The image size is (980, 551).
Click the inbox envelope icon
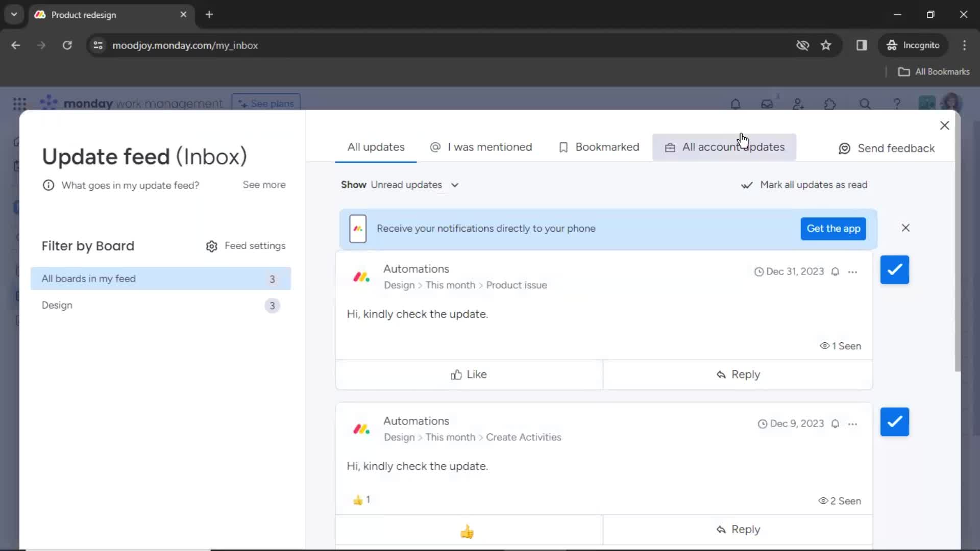coord(766,104)
